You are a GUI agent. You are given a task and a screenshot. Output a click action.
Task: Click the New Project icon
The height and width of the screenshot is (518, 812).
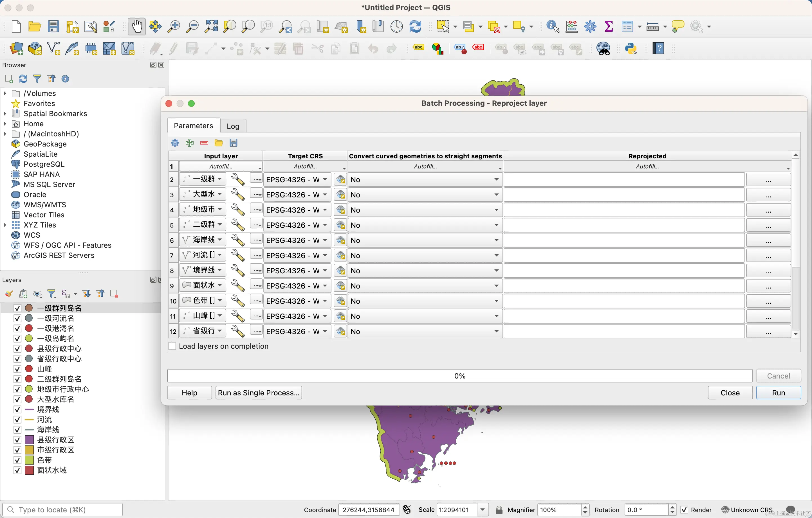pyautogui.click(x=16, y=26)
